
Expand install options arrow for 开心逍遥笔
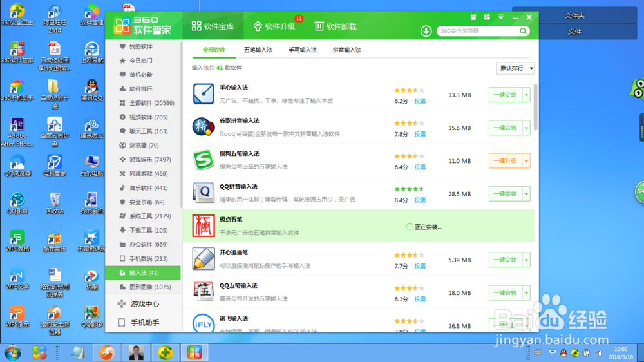pyautogui.click(x=526, y=260)
